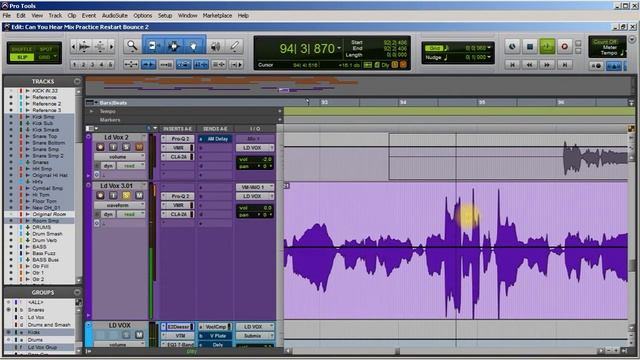Open the Marketplace menu
This screenshot has width=640, height=360.
(x=217, y=16)
